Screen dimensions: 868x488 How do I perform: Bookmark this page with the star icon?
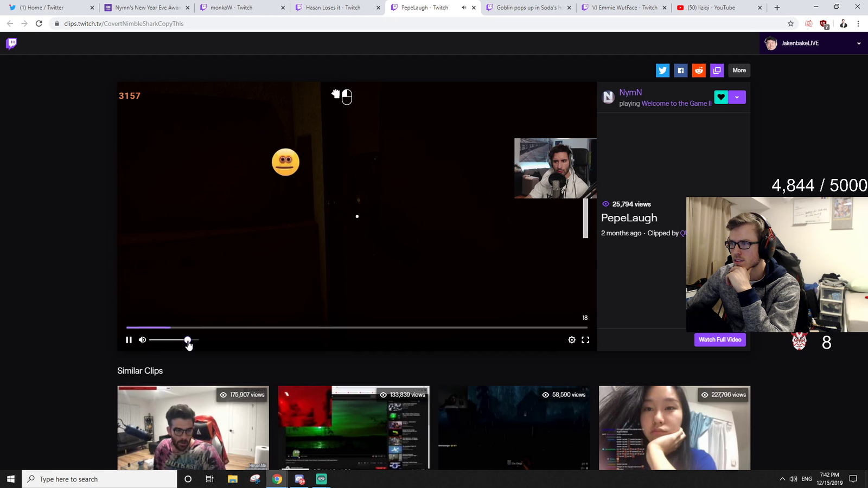click(x=790, y=23)
